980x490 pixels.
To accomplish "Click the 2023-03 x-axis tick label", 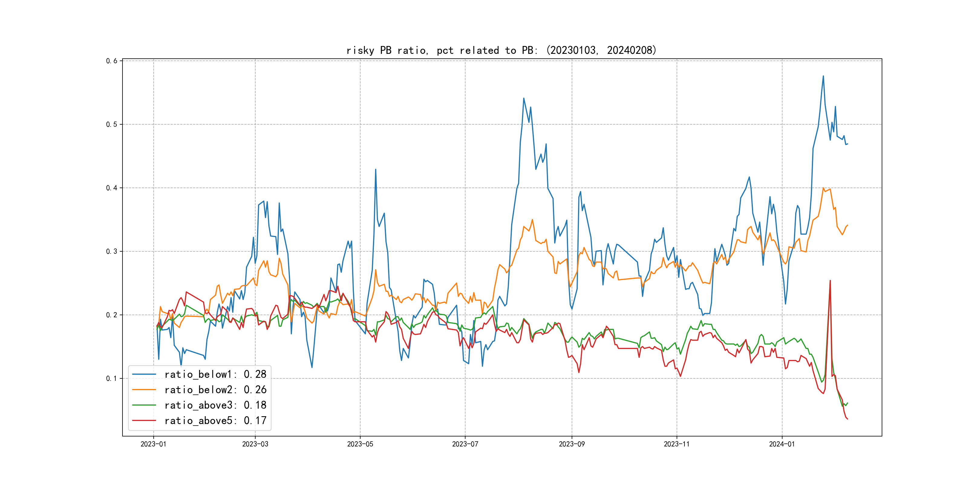I will click(255, 444).
